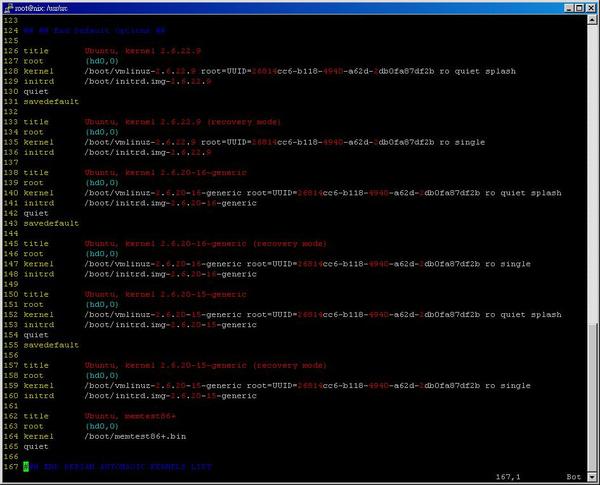The image size is (600, 485).
Task: Click '/boot/initrd.img-2.6.20-16-generic' on line 141
Action: pyautogui.click(x=171, y=203)
